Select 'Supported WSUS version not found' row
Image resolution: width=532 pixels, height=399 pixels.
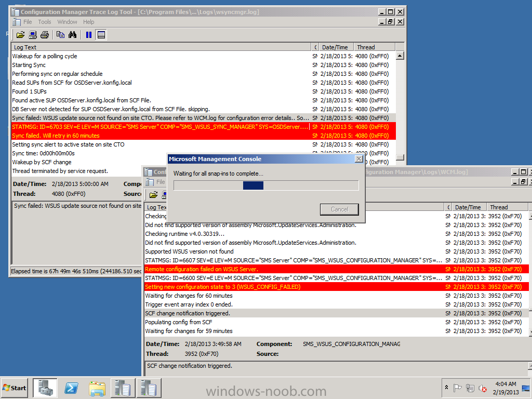pyautogui.click(x=337, y=252)
